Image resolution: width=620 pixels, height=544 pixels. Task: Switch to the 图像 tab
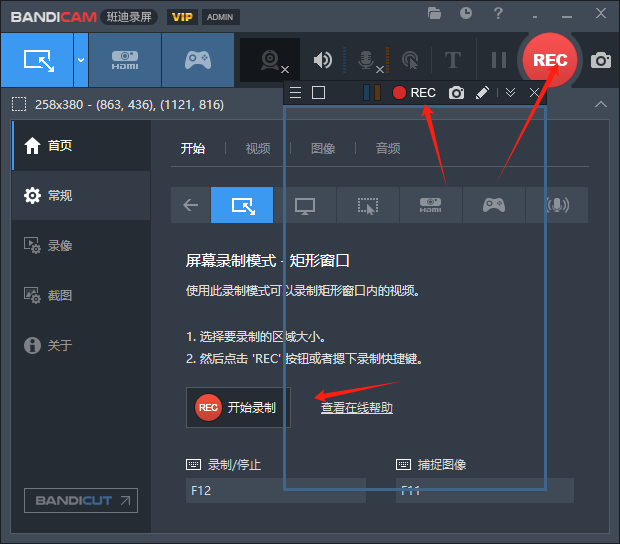(x=323, y=149)
